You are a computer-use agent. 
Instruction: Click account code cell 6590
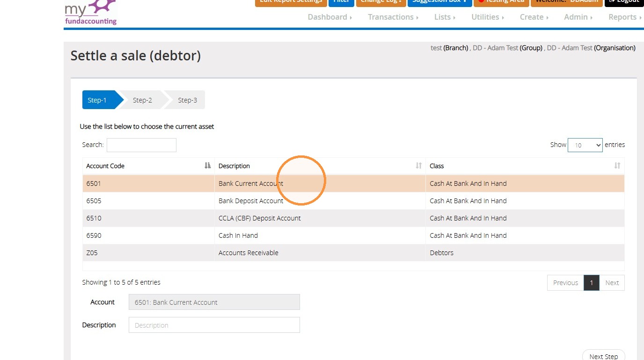(148, 235)
